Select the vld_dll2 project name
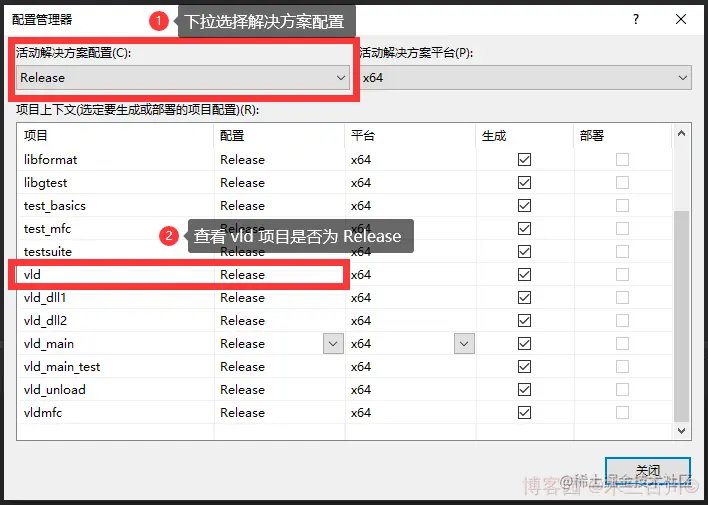 tap(45, 321)
